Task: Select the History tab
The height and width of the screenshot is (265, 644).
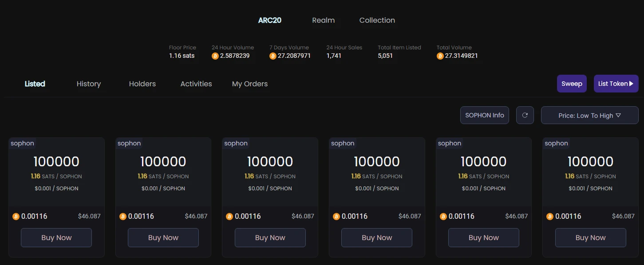Action: click(x=89, y=84)
